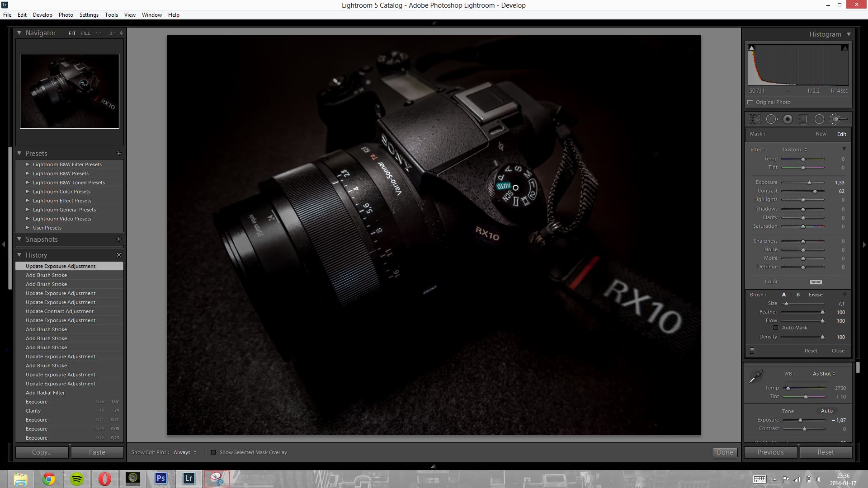Clear the History panel with X icon
Image resolution: width=868 pixels, height=488 pixels.
click(x=119, y=255)
